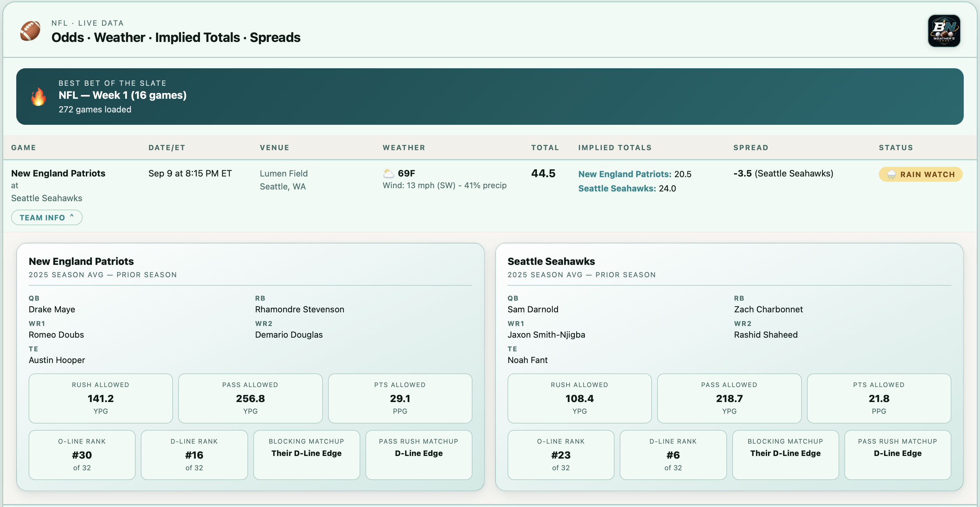Click the NFL Week 1 (16 games) banner title
Screen dimensions: 980x507
click(x=122, y=95)
